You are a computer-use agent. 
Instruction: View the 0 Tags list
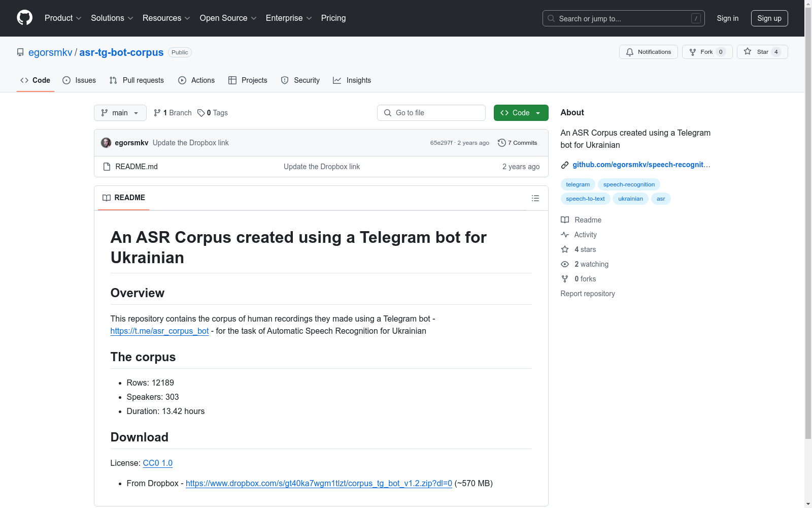pyautogui.click(x=213, y=113)
